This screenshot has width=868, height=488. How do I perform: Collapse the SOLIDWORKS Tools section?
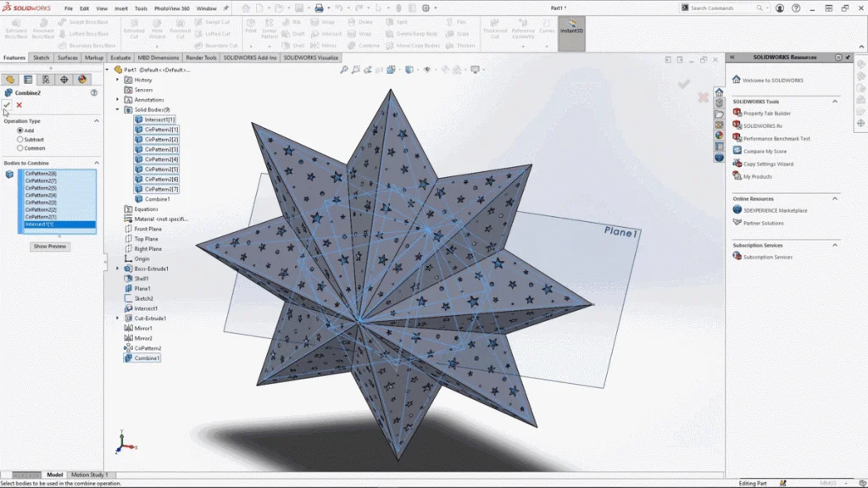tap(835, 102)
